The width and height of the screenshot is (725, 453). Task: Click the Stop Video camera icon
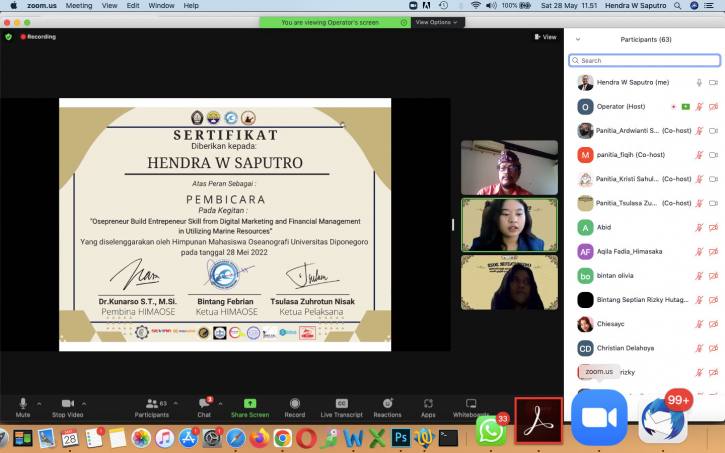pos(67,403)
